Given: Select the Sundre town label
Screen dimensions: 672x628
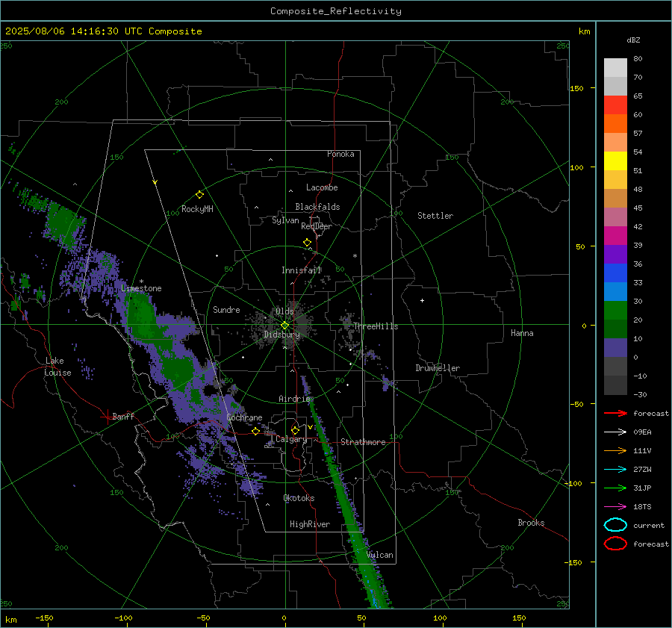Looking at the screenshot, I should (x=226, y=309).
